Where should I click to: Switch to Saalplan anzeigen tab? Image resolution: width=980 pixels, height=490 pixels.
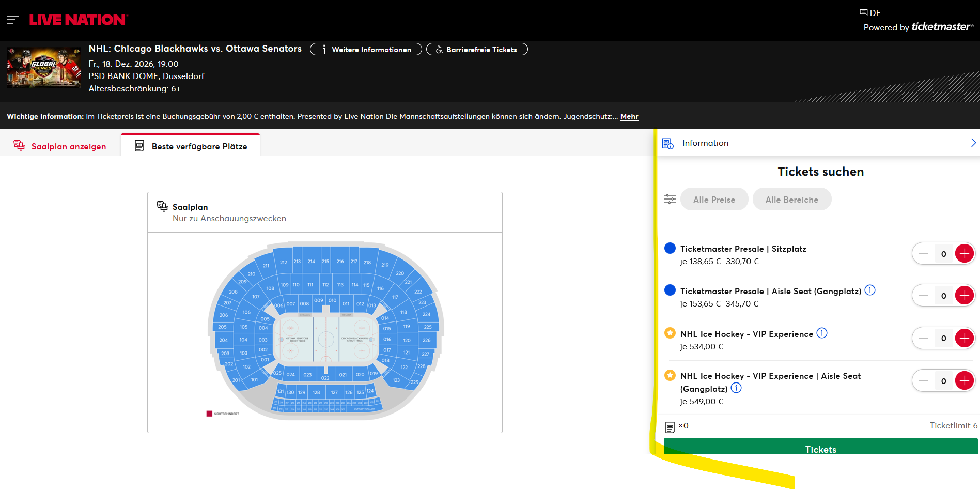(60, 146)
